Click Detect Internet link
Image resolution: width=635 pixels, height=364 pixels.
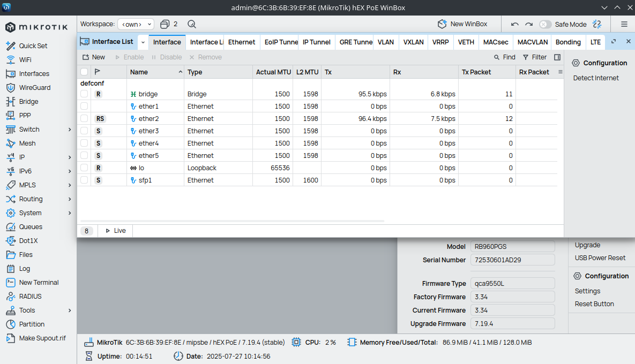coord(596,78)
